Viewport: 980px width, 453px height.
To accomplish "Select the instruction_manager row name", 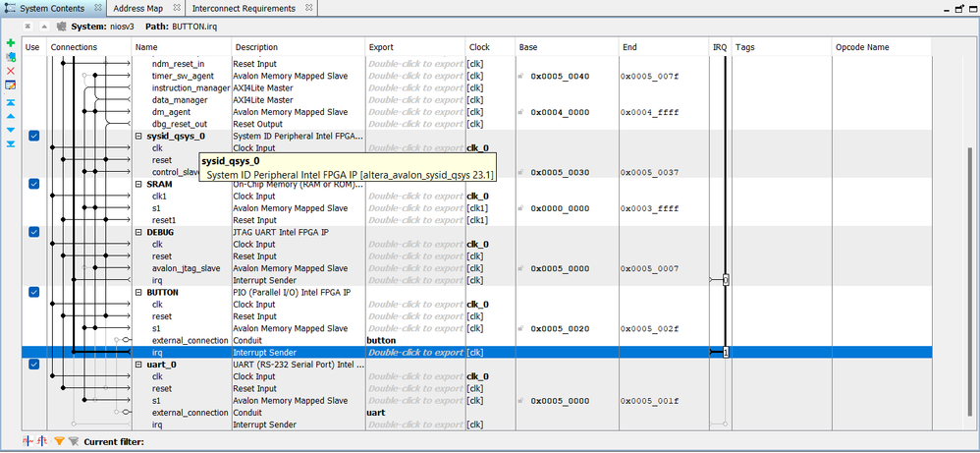I will click(191, 88).
